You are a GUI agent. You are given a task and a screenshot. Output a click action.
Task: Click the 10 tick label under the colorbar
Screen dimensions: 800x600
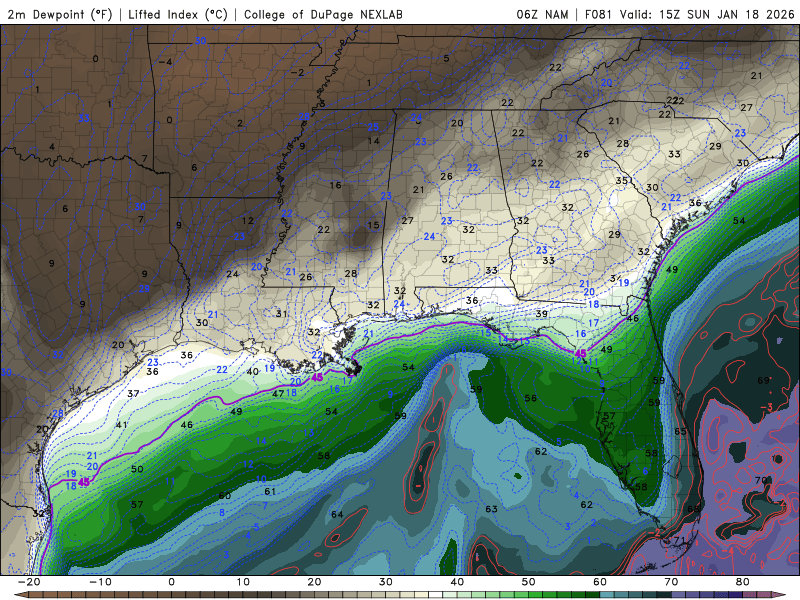click(x=243, y=582)
